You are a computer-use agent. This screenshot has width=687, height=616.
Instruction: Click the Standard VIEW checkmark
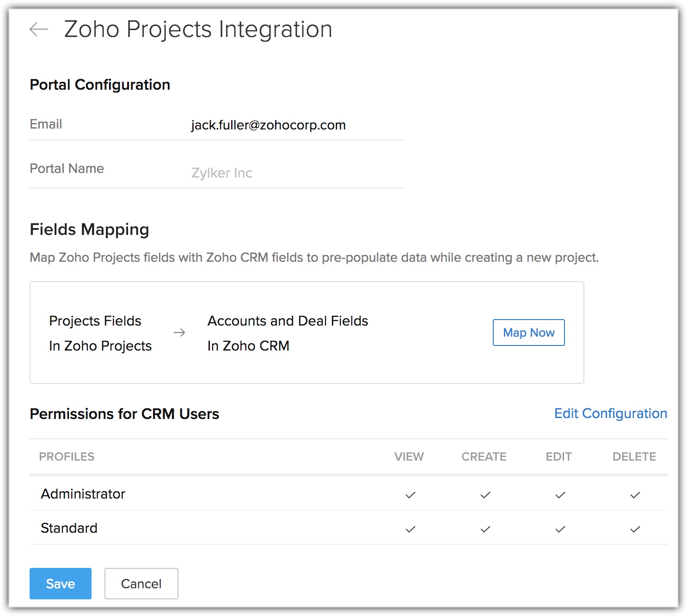[x=411, y=529]
